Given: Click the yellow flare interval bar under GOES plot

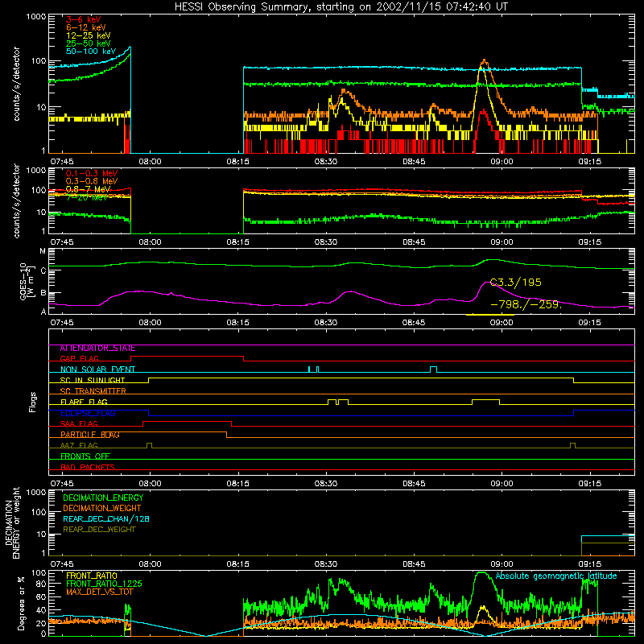Looking at the screenshot, I should 490,315.
